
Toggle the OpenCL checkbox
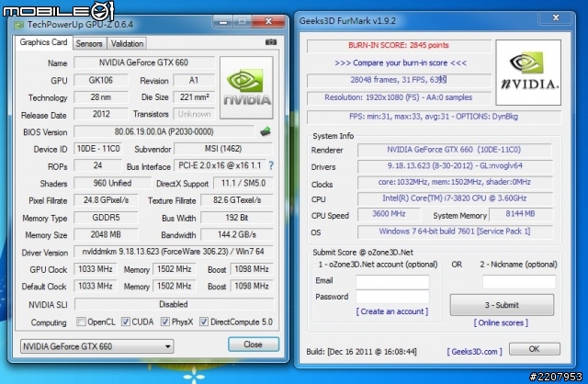81,322
